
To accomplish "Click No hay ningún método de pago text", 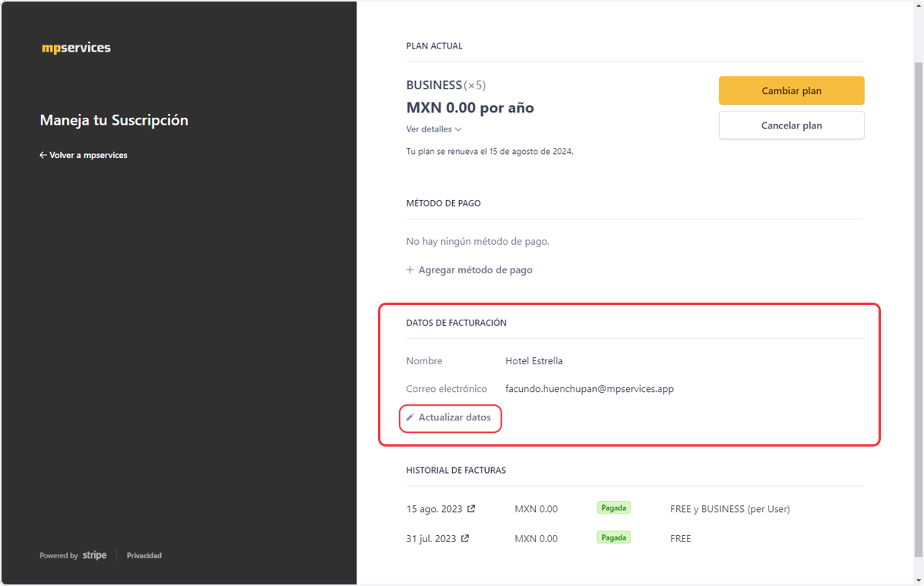I will coord(477,242).
